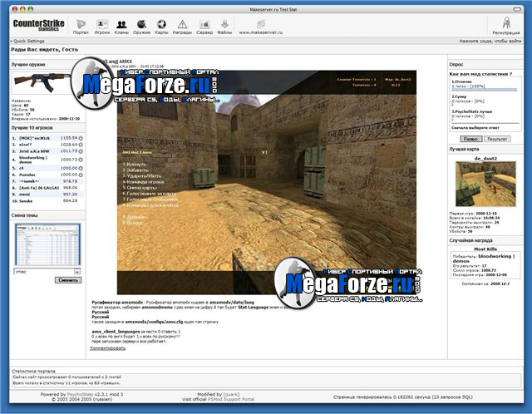This screenshot has width=532, height=414.
Task: Open the large Counter-Strike game screenshot
Action: (x=267, y=182)
